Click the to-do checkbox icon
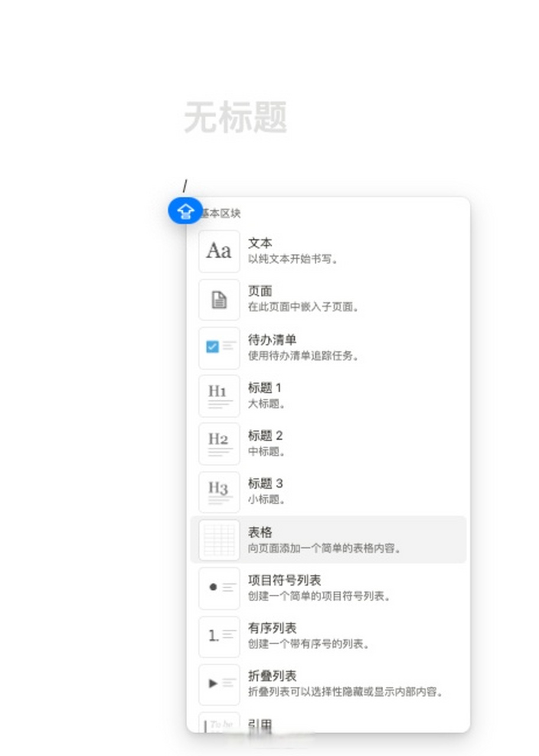This screenshot has height=756, width=539. click(219, 347)
